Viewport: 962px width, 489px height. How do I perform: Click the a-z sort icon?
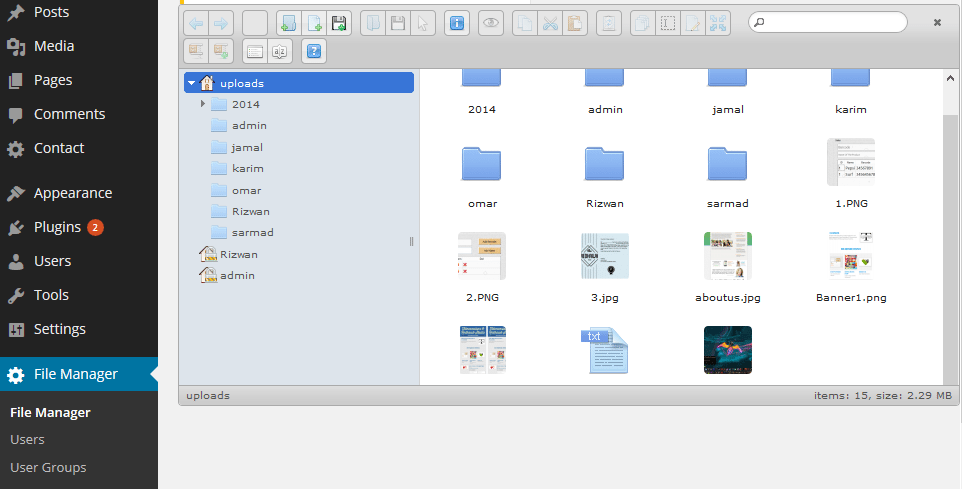[x=280, y=51]
